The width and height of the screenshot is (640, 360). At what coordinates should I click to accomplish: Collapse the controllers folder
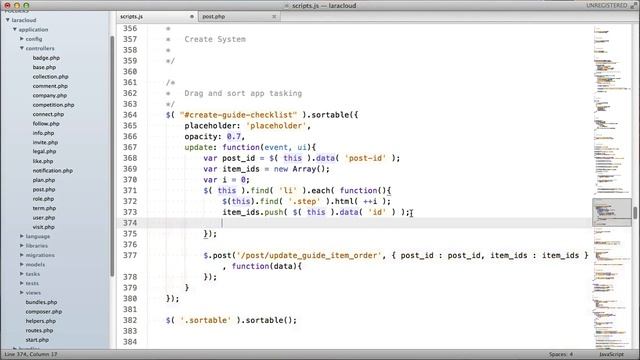(x=22, y=48)
